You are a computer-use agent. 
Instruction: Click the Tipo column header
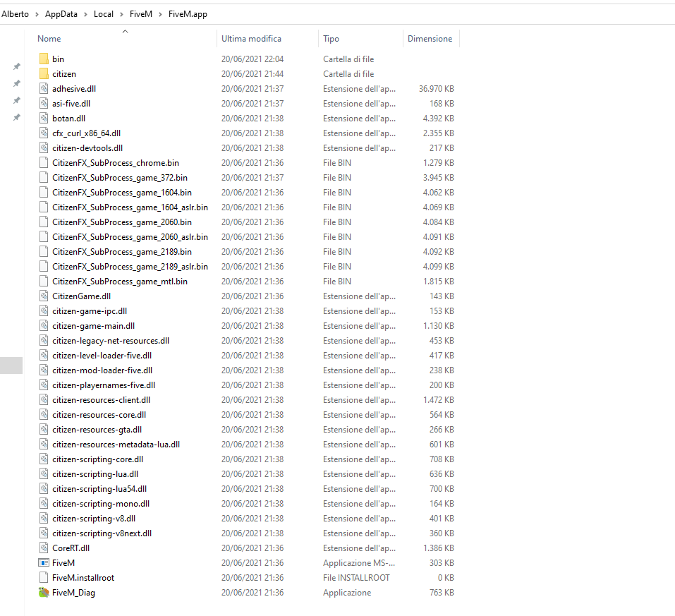[x=332, y=39]
